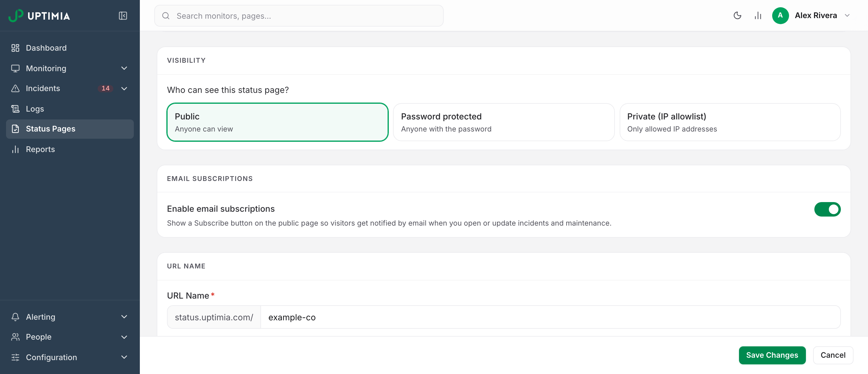Screen dimensions: 868x374
Task: Open the user account dropdown chevron
Action: pyautogui.click(x=847, y=15)
